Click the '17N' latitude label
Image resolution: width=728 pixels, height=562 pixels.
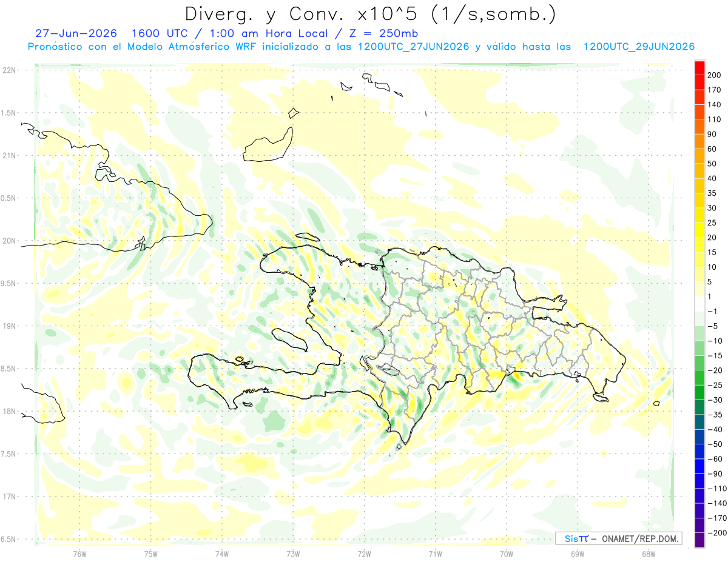pyautogui.click(x=9, y=497)
